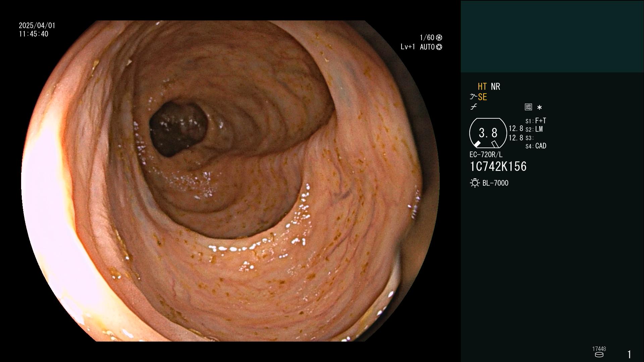Viewport: 644px width, 362px height.
Task: Click the empty S3 switch label
Action: tap(529, 138)
